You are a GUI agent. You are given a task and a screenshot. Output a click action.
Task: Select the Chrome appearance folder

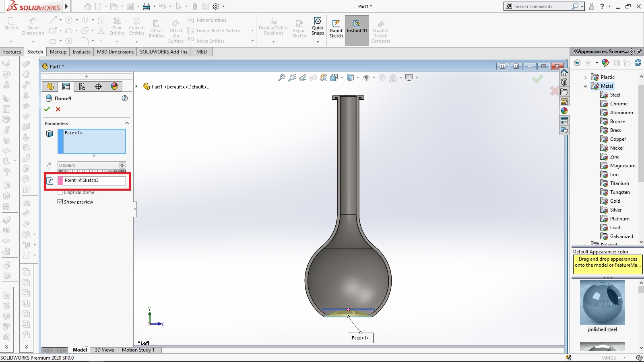pos(619,104)
